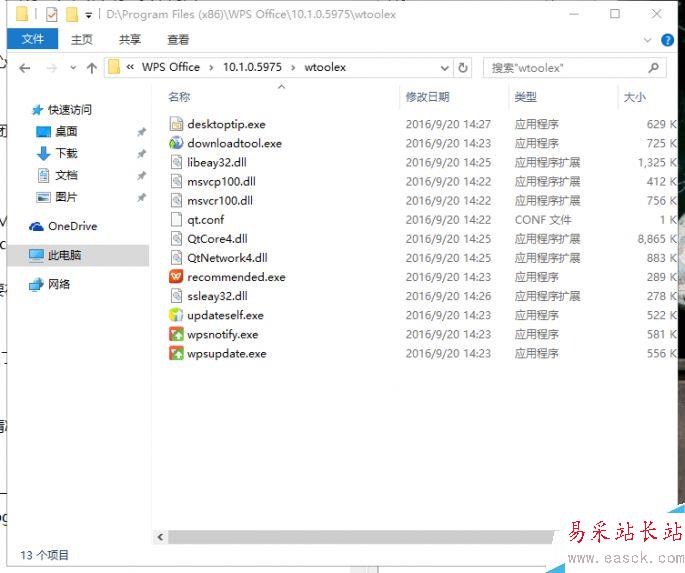Click the properties checkmark icon in title bar

click(52, 15)
